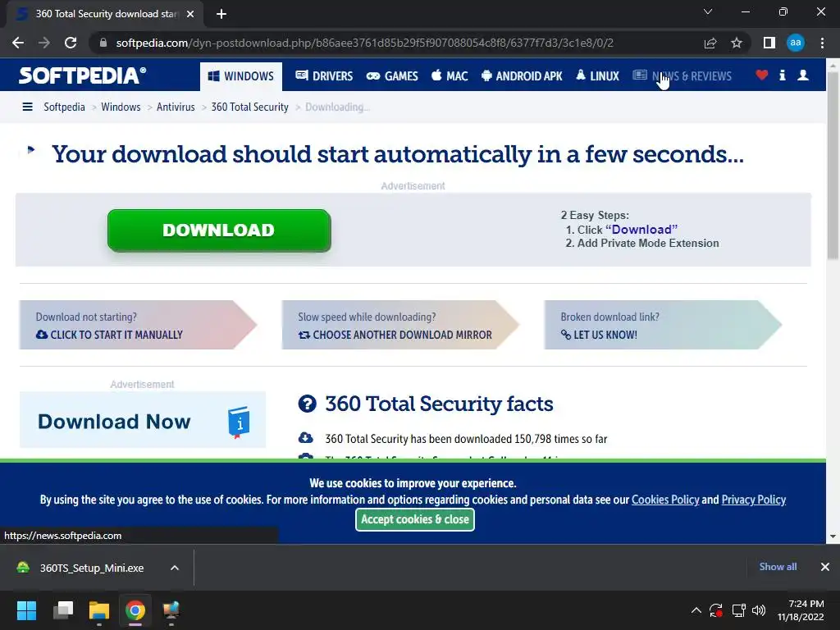This screenshot has height=630, width=840.
Task: Open the Chrome profile avatar
Action: 796,43
